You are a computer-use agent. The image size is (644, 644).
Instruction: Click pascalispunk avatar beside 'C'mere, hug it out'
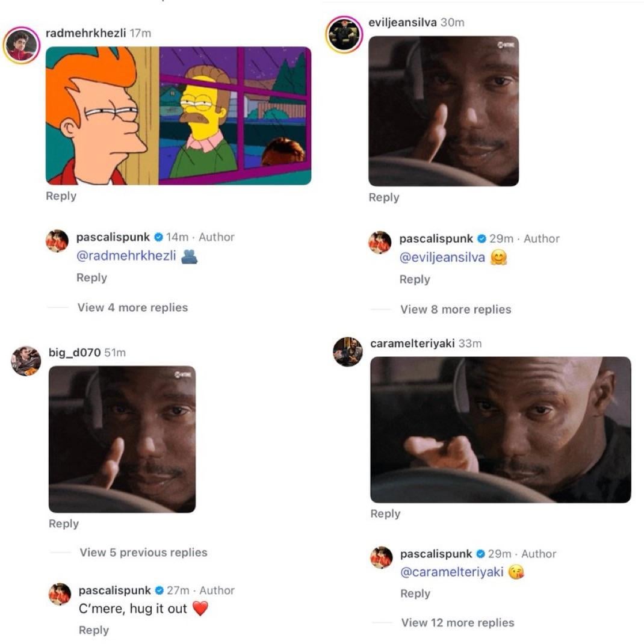[x=60, y=594]
